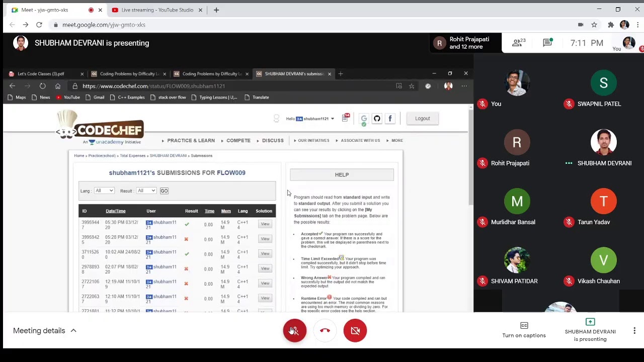Switch to Live streaming YouTube Studio tab
This screenshot has width=644, height=362.
156,10
